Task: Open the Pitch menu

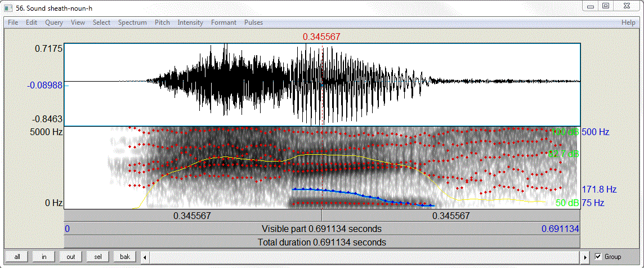Action: [162, 23]
